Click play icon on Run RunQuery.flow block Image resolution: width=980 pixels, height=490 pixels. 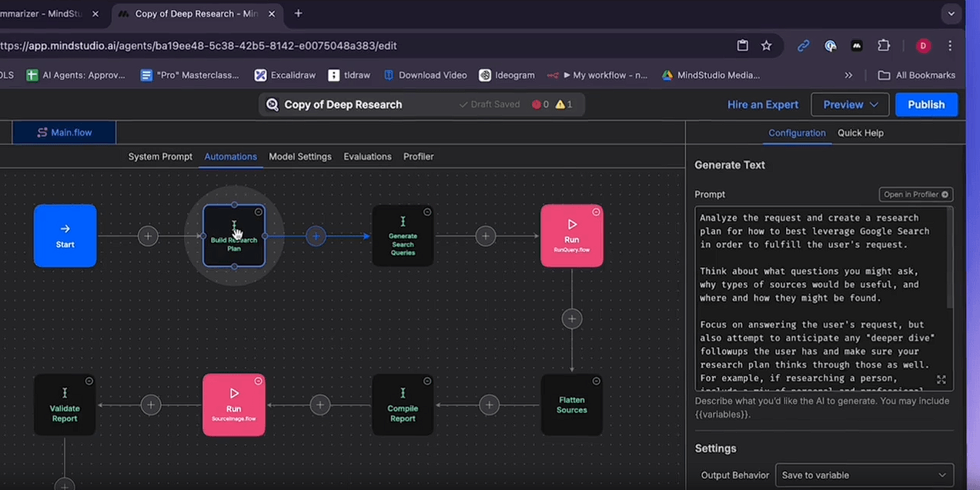[572, 224]
